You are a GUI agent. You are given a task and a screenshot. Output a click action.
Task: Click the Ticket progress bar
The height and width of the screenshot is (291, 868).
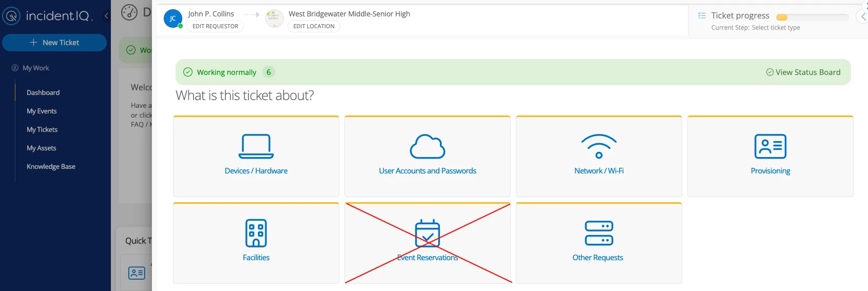tap(812, 17)
